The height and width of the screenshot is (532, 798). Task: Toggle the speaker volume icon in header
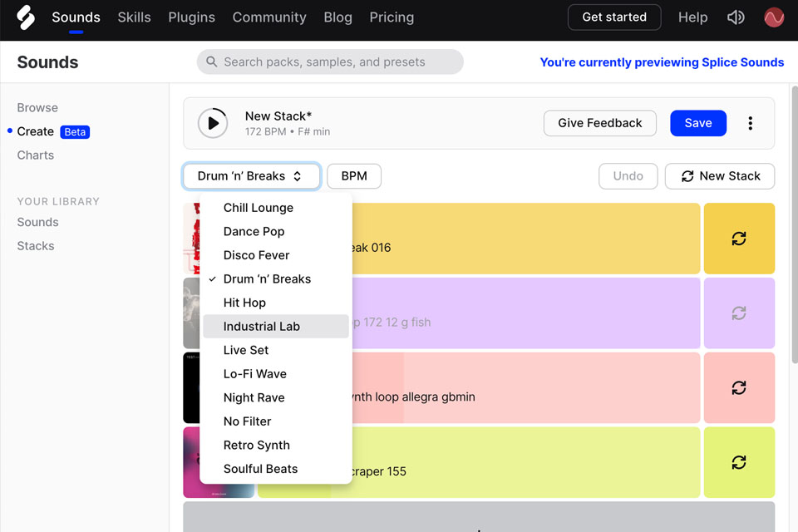click(x=736, y=17)
